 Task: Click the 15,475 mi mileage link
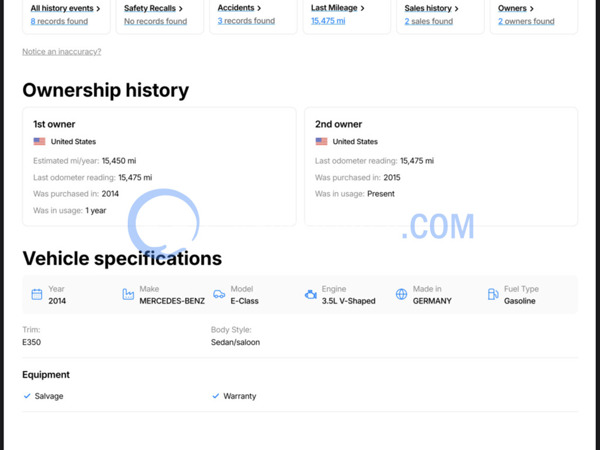328,21
